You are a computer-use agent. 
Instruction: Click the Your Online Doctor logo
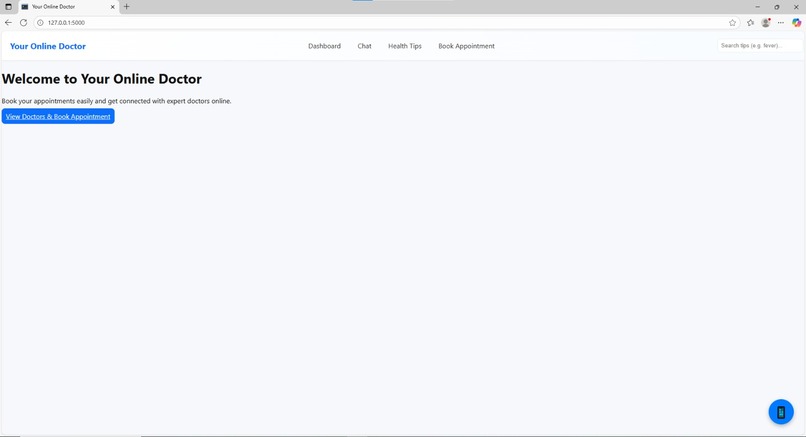coord(48,46)
